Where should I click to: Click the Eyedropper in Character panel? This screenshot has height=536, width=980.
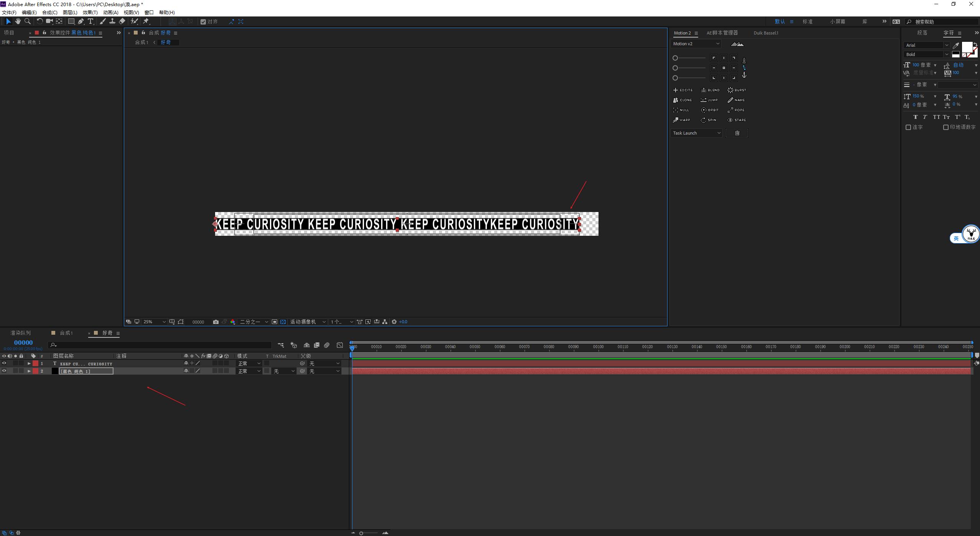tap(956, 45)
